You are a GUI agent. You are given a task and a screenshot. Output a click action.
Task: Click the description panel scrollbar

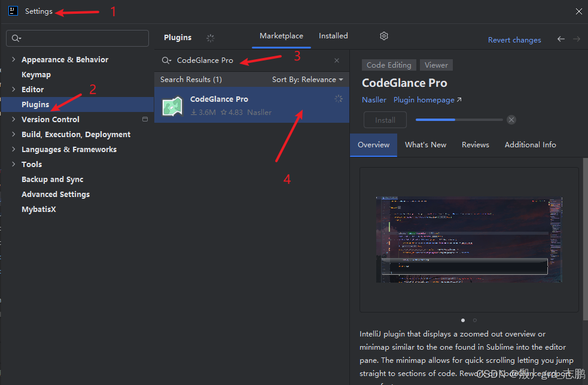tap(586, 239)
